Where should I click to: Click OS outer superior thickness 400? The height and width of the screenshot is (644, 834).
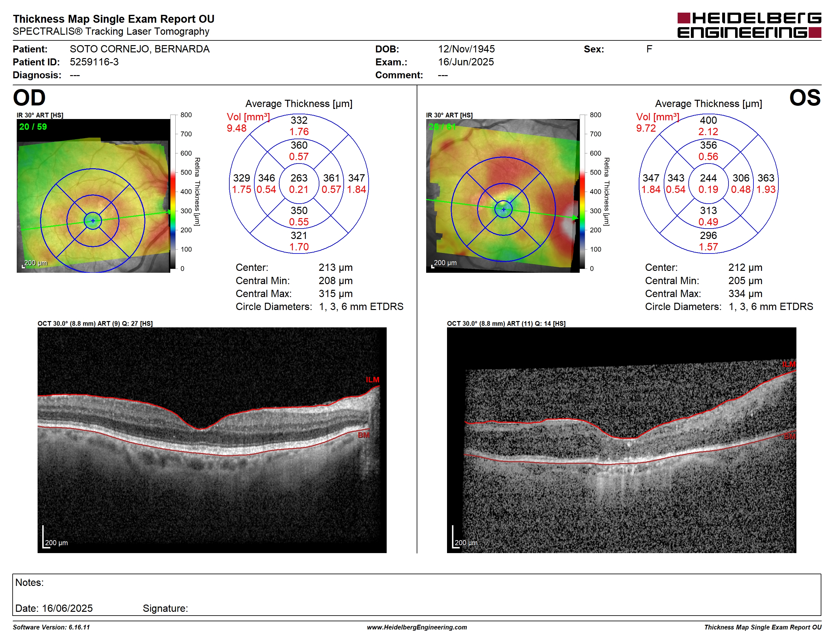click(x=708, y=121)
